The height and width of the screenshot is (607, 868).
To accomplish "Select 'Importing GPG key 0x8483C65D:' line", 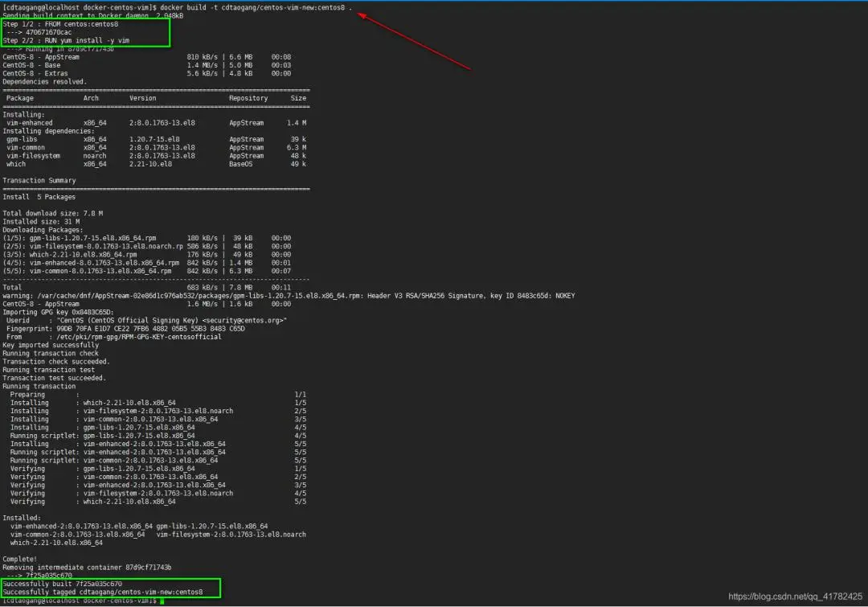I will tap(58, 313).
